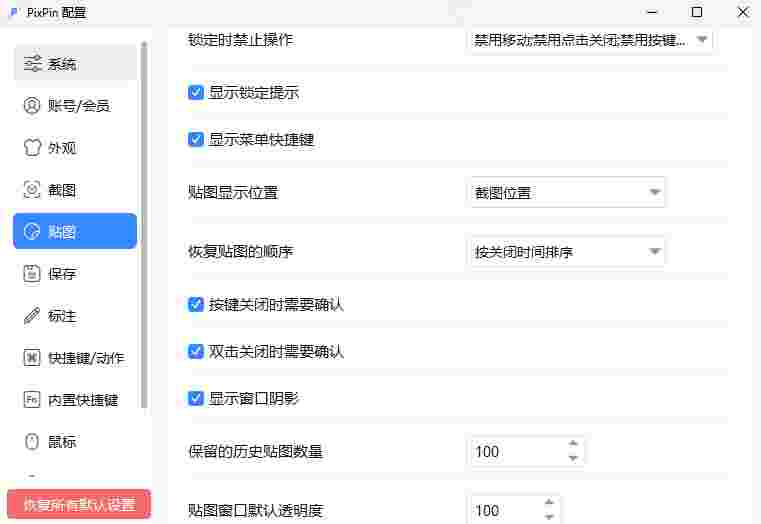Open 贴图显示位置 dropdown showing 截图位置
This screenshot has width=761, height=524.
click(566, 192)
